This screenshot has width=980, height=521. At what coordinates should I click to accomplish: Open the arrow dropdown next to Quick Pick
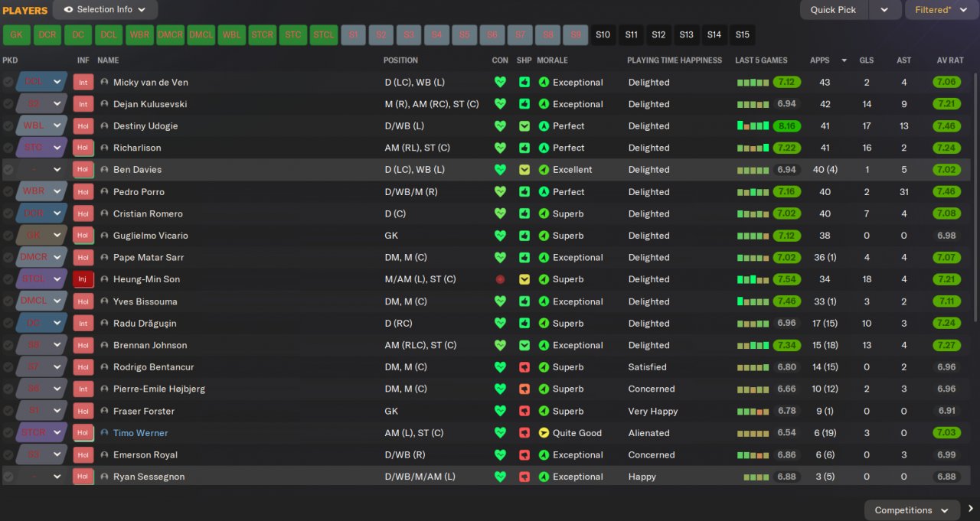click(884, 10)
